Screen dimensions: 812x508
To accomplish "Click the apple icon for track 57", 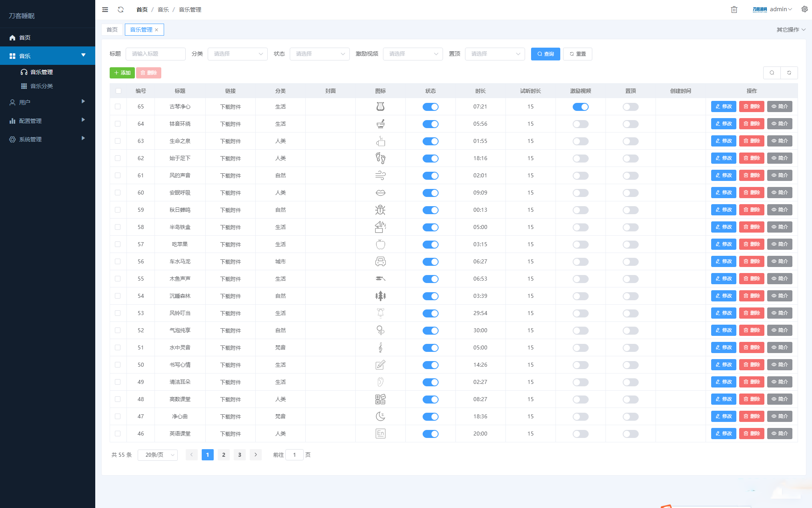I will (381, 244).
